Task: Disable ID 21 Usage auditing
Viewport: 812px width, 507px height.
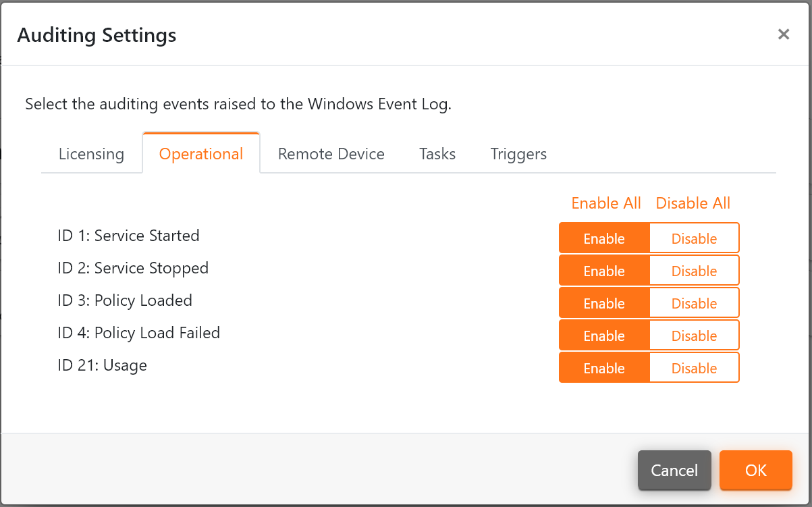Action: 694,368
